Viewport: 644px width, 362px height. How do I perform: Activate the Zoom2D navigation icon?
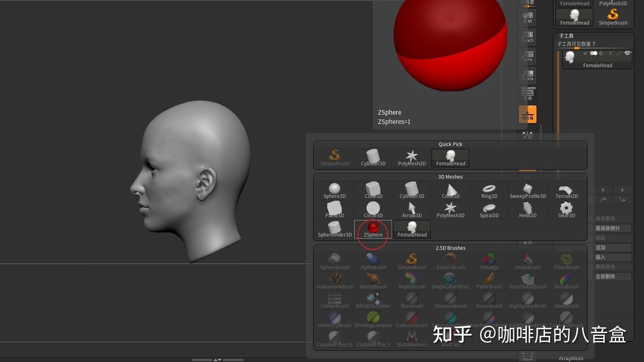coord(528,37)
